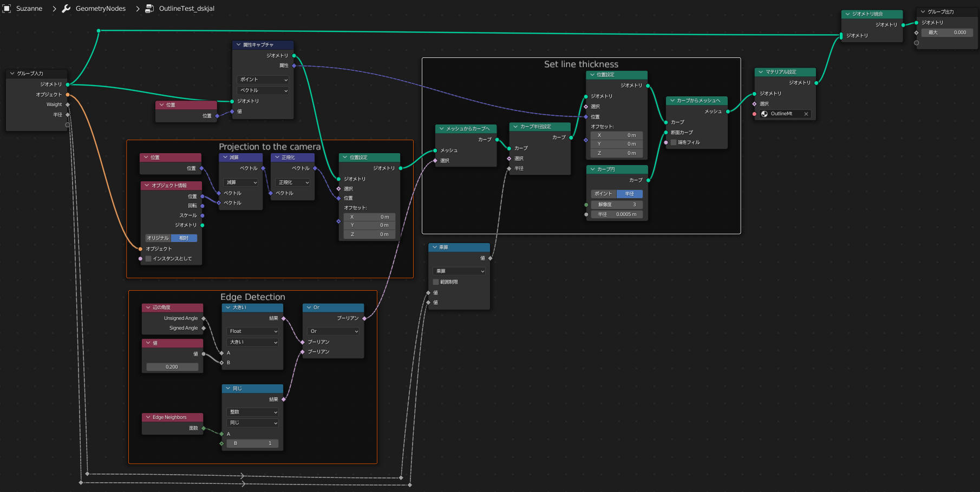Open the ベクトル data type dropdown on 属性キャプチャ
Image resolution: width=980 pixels, height=492 pixels.
click(x=263, y=90)
